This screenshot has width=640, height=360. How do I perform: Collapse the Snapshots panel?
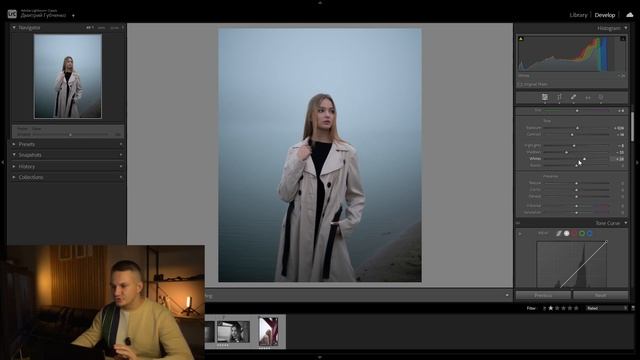pyautogui.click(x=14, y=155)
